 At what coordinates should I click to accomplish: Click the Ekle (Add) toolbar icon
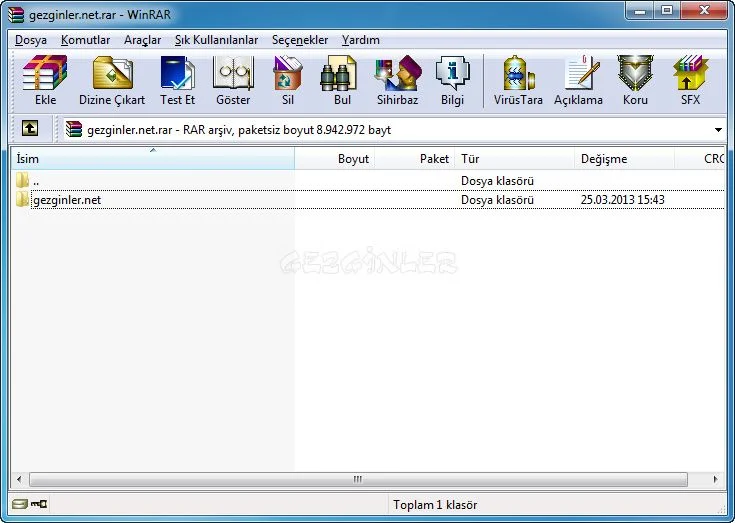45,80
